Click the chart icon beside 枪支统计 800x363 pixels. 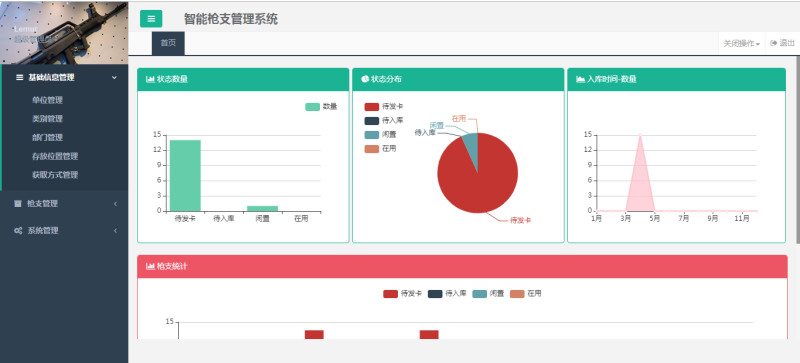[x=150, y=266]
